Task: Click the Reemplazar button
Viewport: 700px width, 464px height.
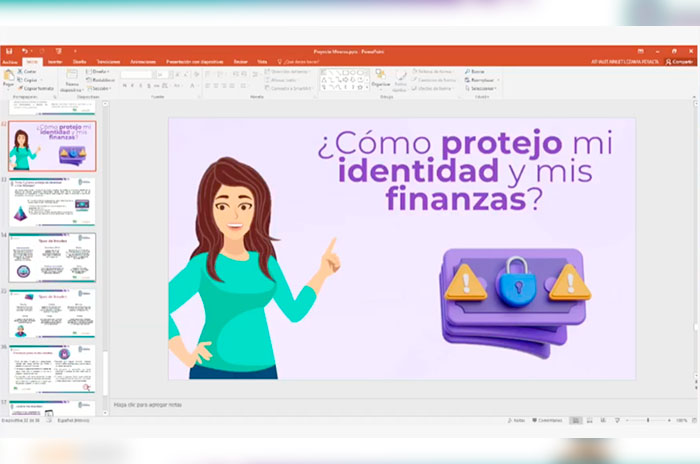Action: [x=481, y=79]
